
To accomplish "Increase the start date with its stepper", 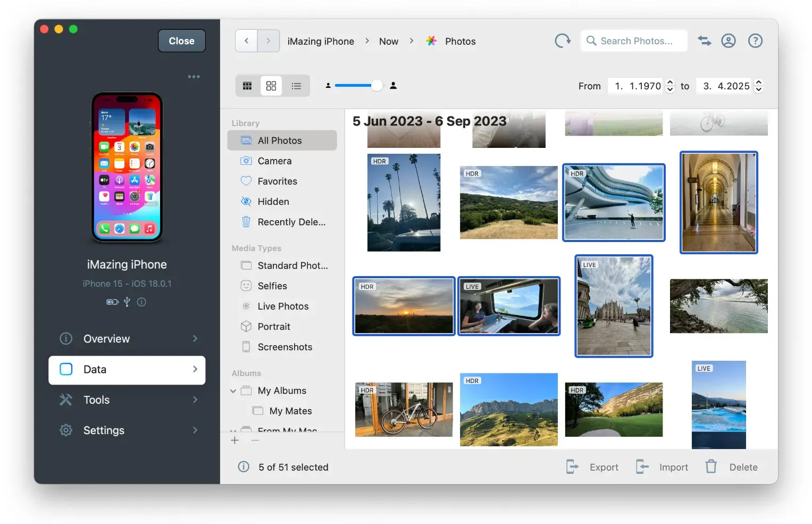I will 669,82.
